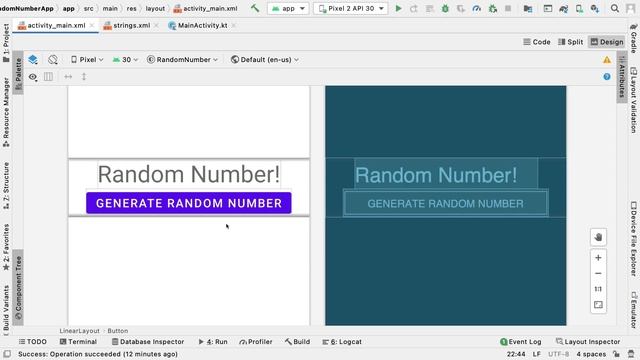Open the Profiler tool window
Screen dimensions: 640x360
(x=256, y=342)
